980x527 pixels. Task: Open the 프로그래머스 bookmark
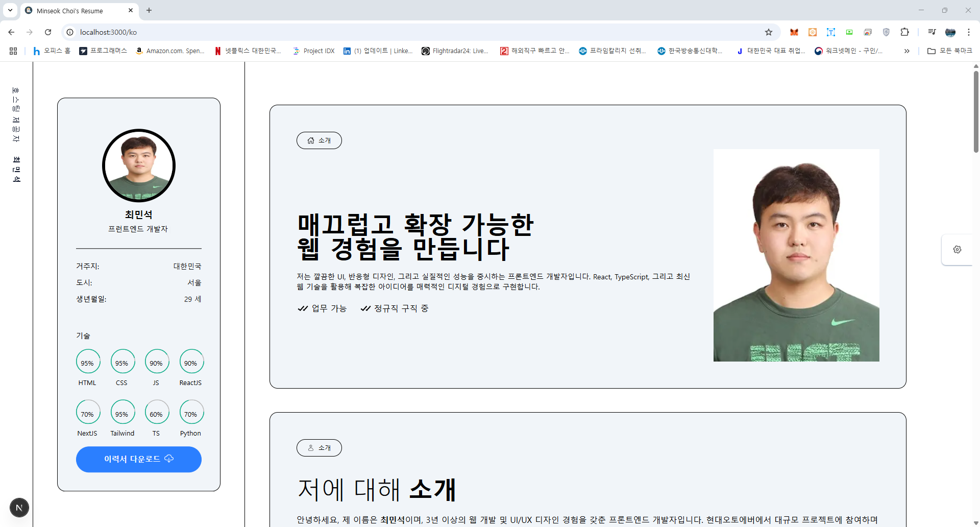coord(104,51)
